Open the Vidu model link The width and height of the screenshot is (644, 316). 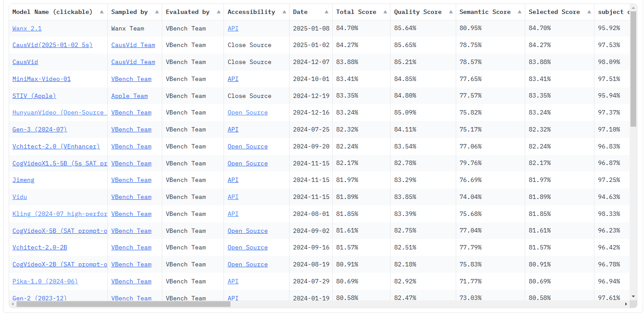(x=20, y=197)
